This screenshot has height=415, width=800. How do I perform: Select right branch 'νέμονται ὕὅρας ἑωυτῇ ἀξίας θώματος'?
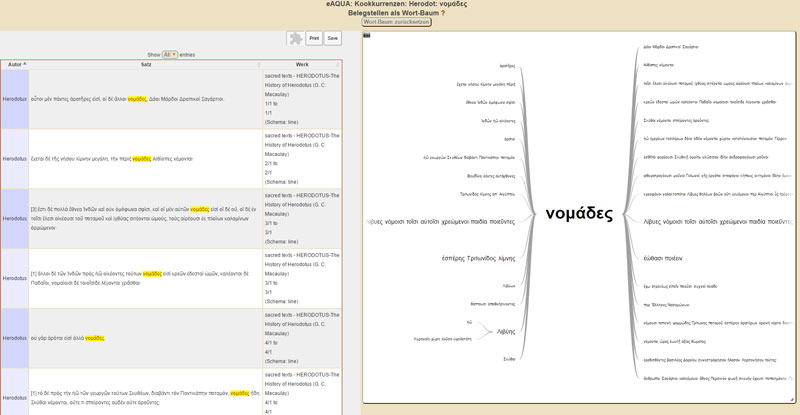[674, 341]
